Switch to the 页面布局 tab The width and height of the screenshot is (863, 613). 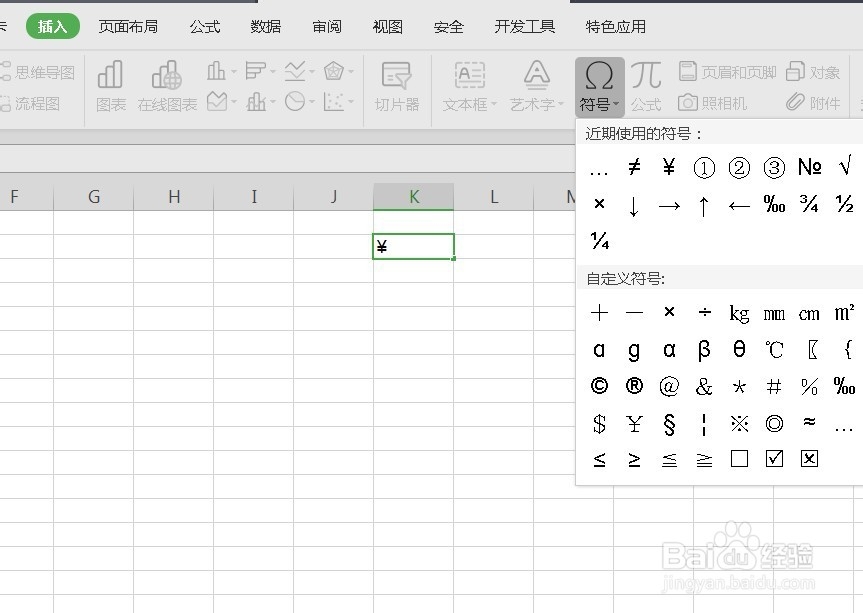click(x=128, y=26)
